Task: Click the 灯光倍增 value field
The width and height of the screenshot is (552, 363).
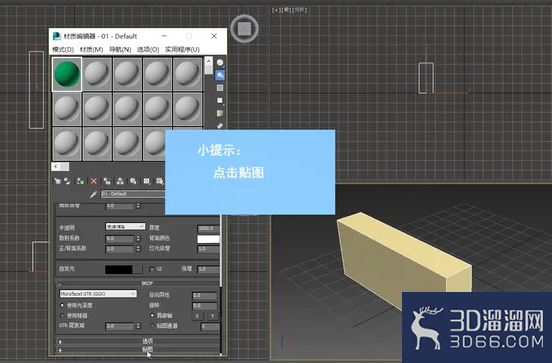Action: [x=208, y=249]
